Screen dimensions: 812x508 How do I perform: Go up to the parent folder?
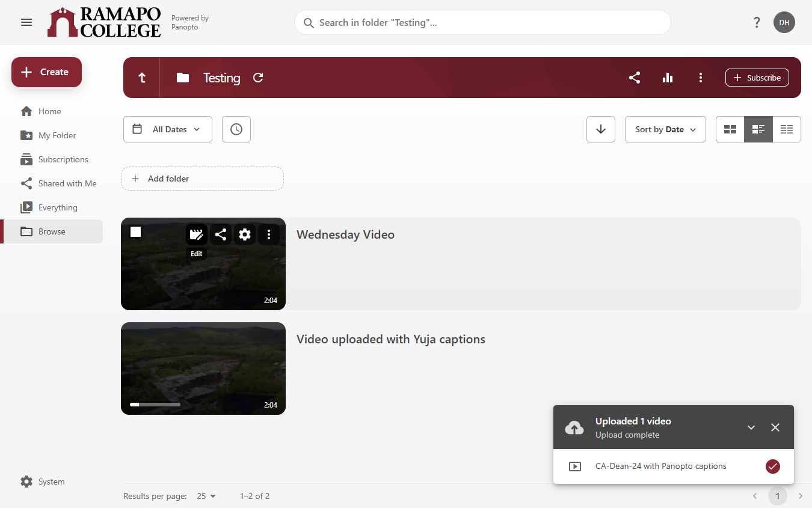tap(142, 78)
